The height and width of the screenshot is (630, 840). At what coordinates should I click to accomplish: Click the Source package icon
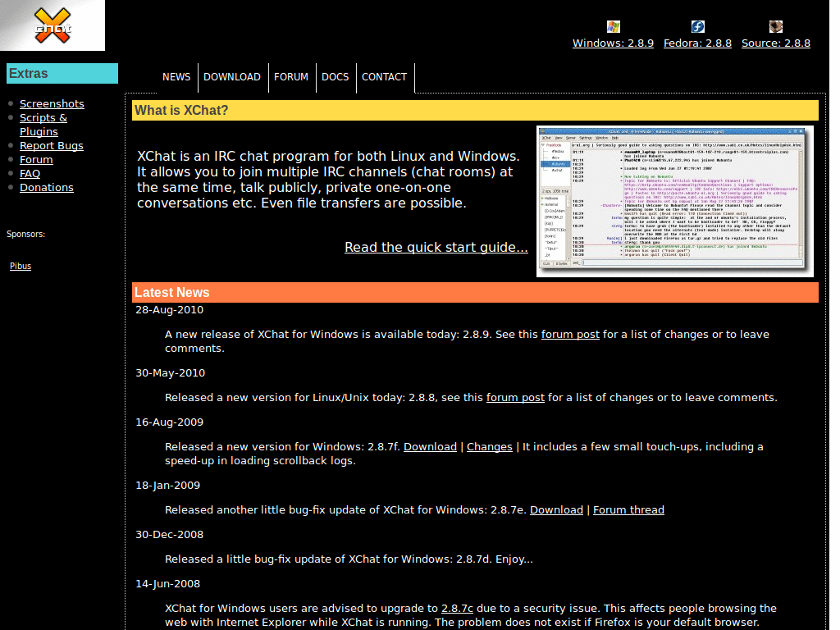click(x=776, y=27)
